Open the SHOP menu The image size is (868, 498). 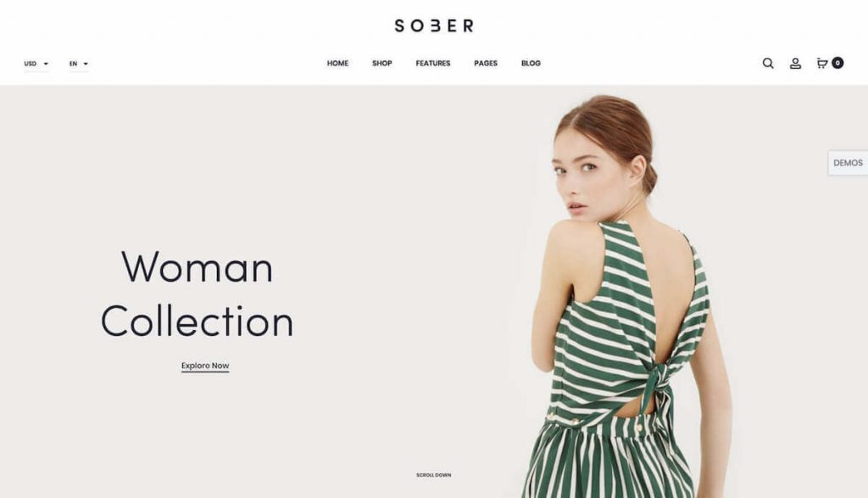[x=382, y=63]
